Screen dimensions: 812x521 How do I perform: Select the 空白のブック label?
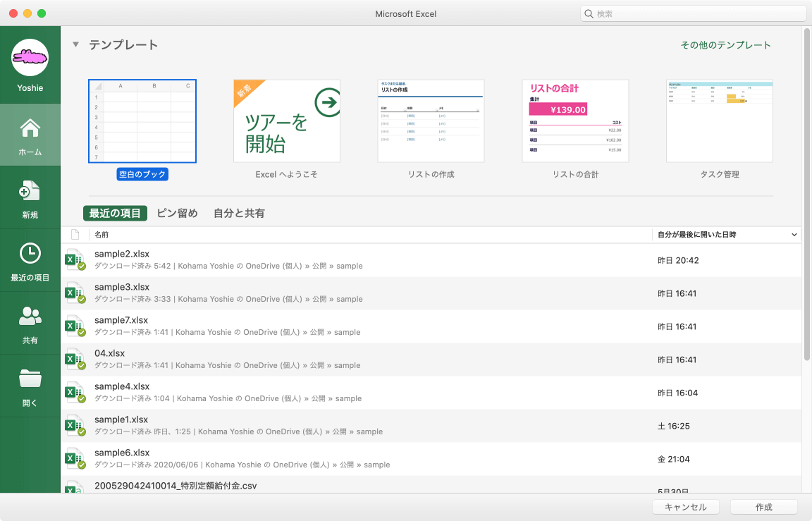142,174
